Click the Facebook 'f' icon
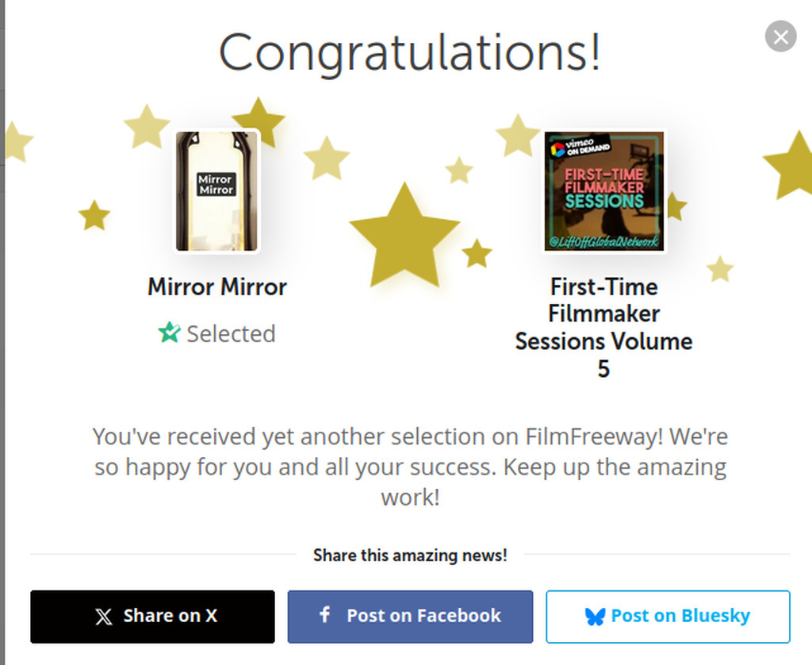Image resolution: width=812 pixels, height=665 pixels. click(324, 615)
